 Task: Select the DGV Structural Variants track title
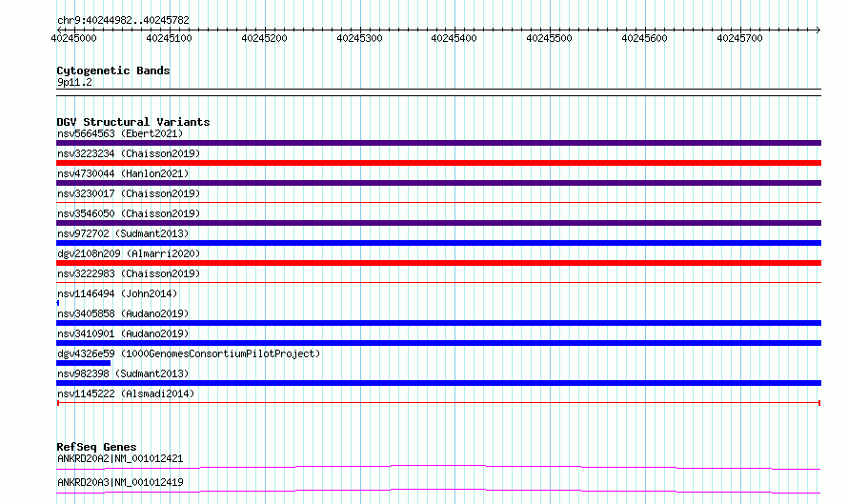(x=133, y=122)
